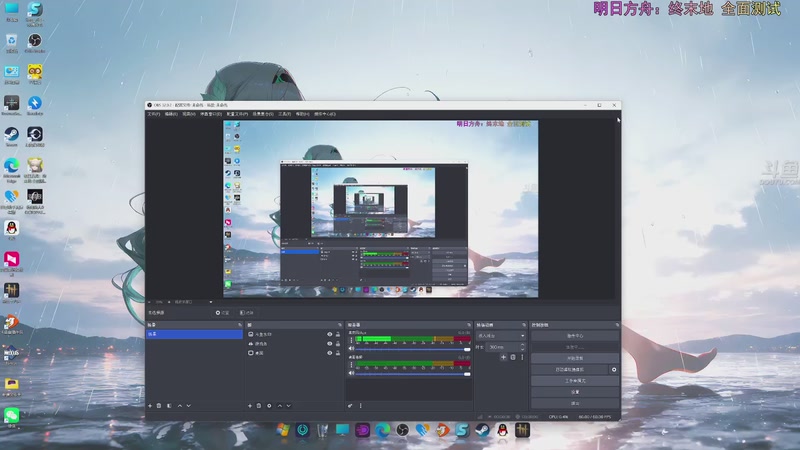Click source Filters button in source toolbar
This screenshot has width=800, height=450.
coord(246,313)
